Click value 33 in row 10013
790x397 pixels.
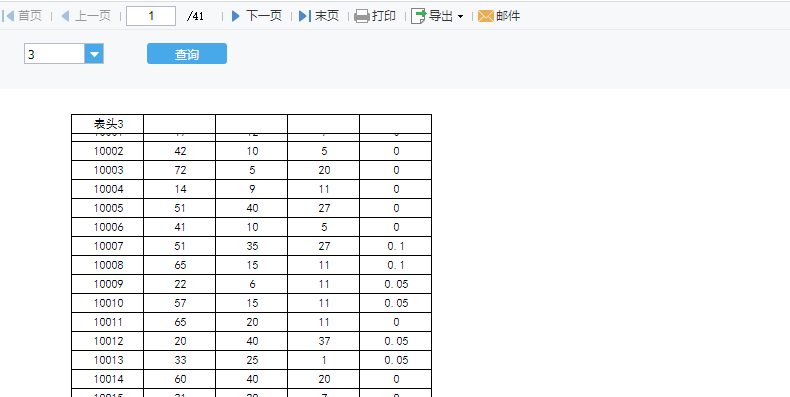coord(180,360)
